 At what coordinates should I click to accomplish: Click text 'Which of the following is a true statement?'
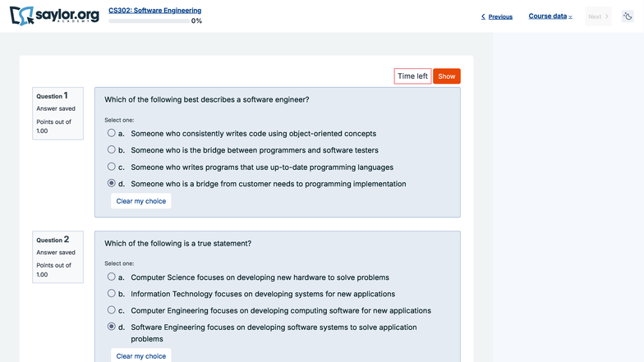point(177,243)
